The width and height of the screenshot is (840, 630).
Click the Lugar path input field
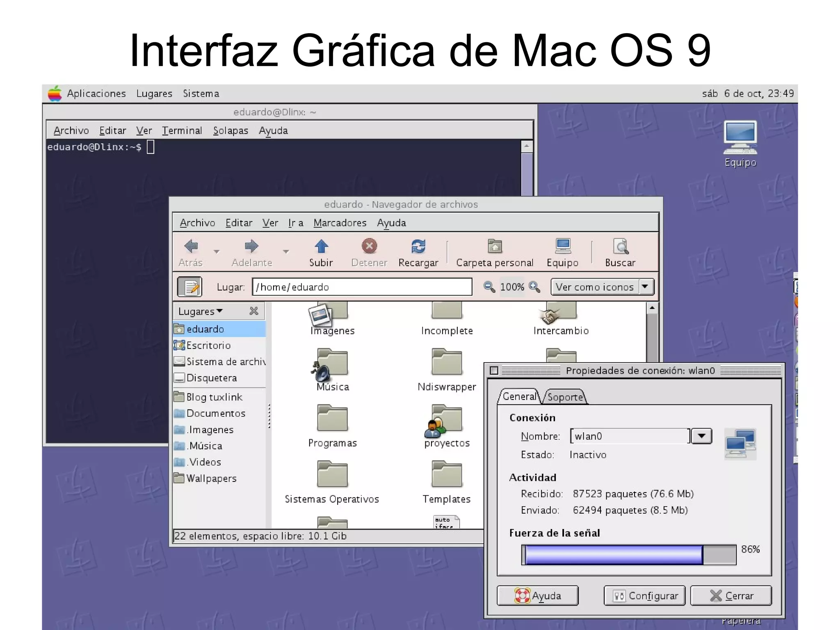pos(362,287)
